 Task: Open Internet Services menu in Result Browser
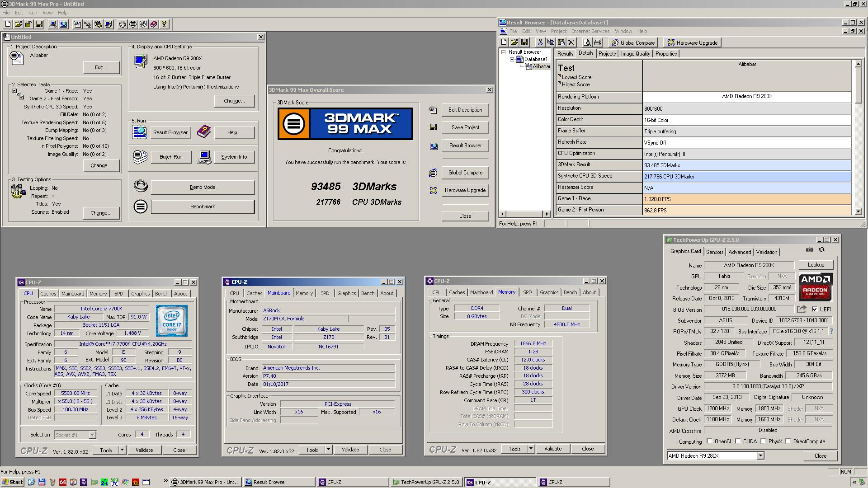pos(590,31)
